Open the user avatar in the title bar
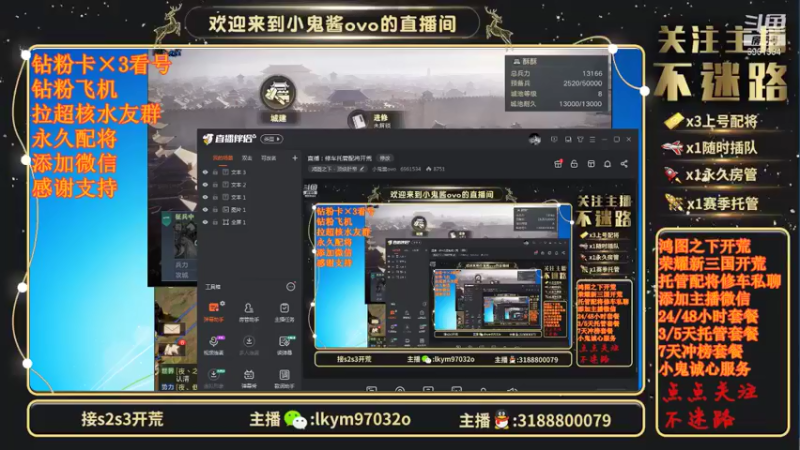Image resolution: width=800 pixels, height=450 pixels. click(534, 139)
